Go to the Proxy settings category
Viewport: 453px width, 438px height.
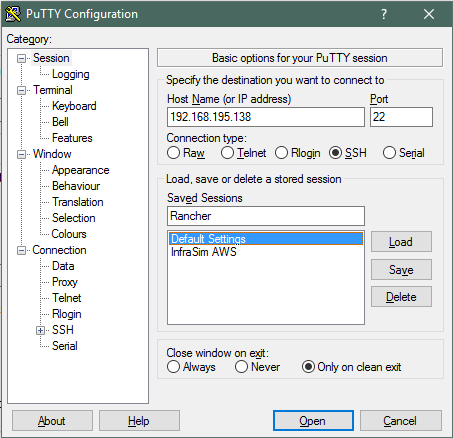pos(65,282)
